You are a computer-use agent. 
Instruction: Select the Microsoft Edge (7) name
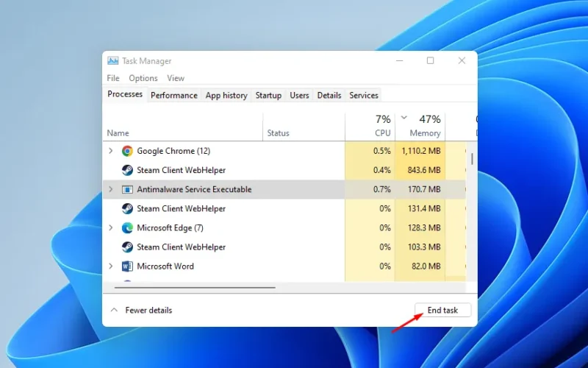click(170, 228)
